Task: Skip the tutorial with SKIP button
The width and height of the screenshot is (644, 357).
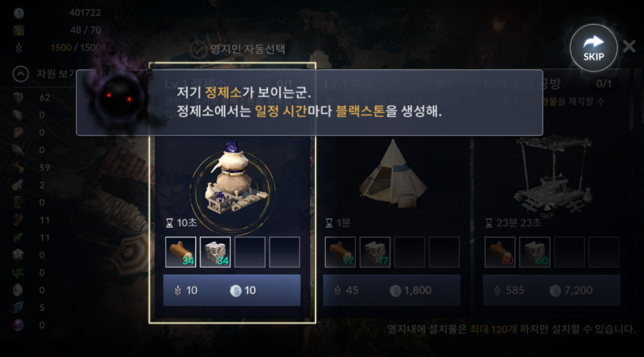Action: click(x=594, y=48)
